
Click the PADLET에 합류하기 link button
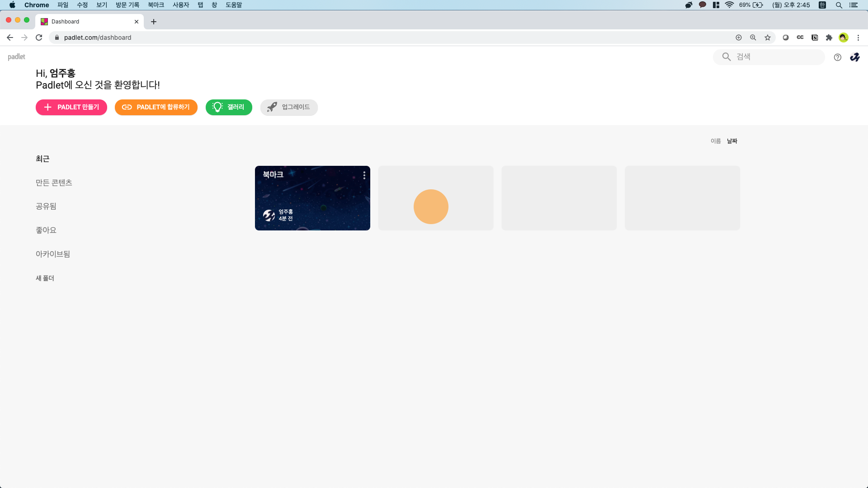point(156,107)
